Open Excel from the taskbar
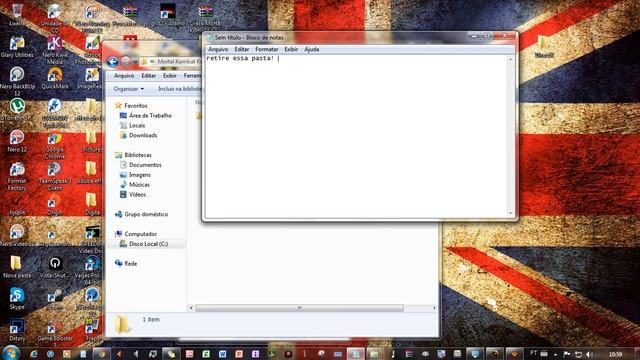 click(206, 354)
